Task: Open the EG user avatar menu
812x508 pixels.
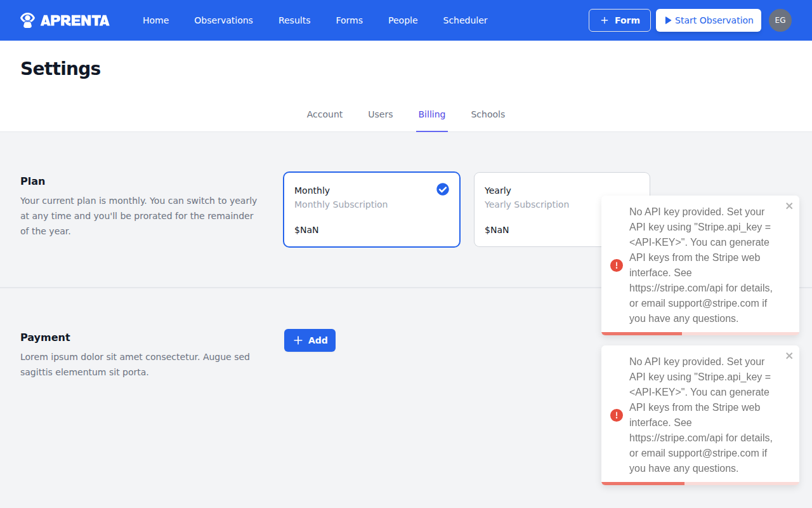Action: coord(780,20)
